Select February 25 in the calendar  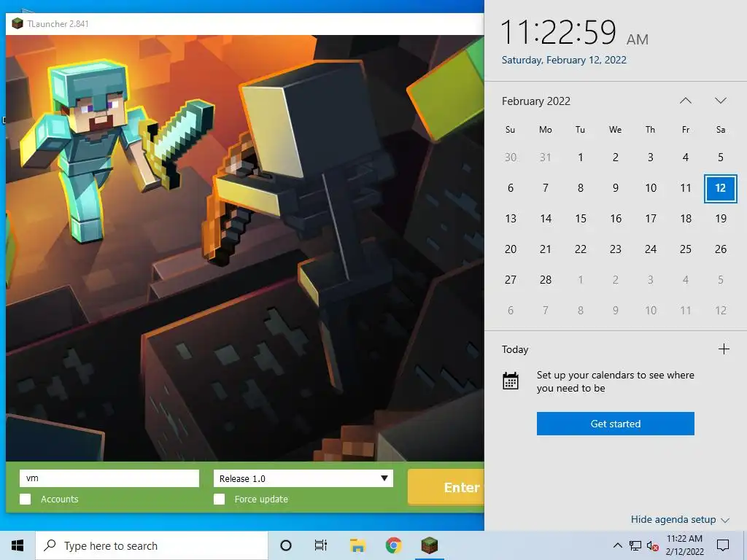tap(686, 249)
